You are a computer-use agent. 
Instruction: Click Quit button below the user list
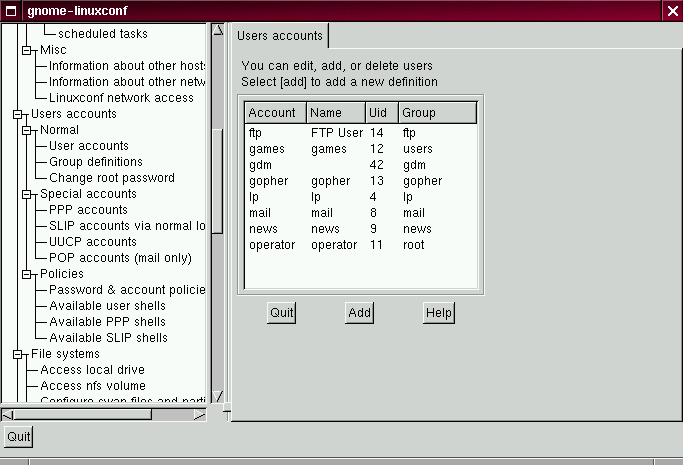point(282,313)
